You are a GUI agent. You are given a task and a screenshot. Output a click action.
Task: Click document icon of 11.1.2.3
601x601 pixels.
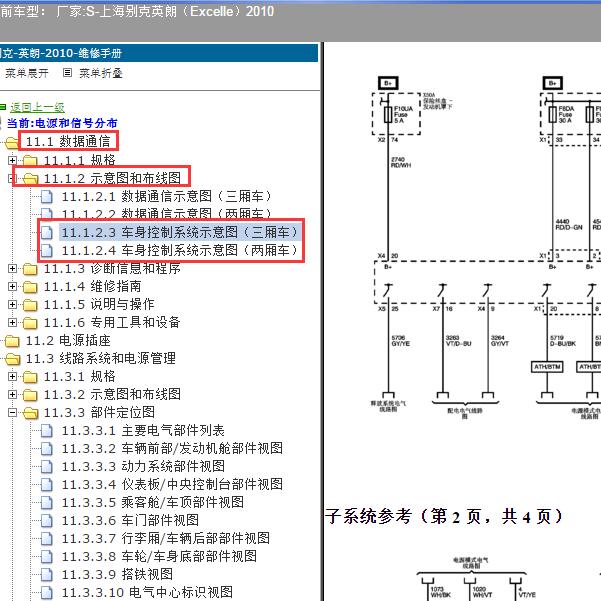pos(46,233)
